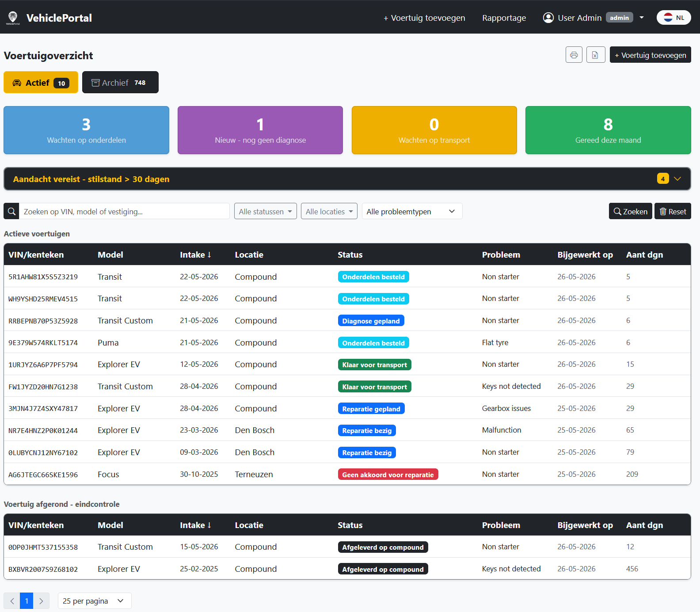700x612 pixels.
Task: Click the Terneuzen location cell
Action: tap(254, 474)
